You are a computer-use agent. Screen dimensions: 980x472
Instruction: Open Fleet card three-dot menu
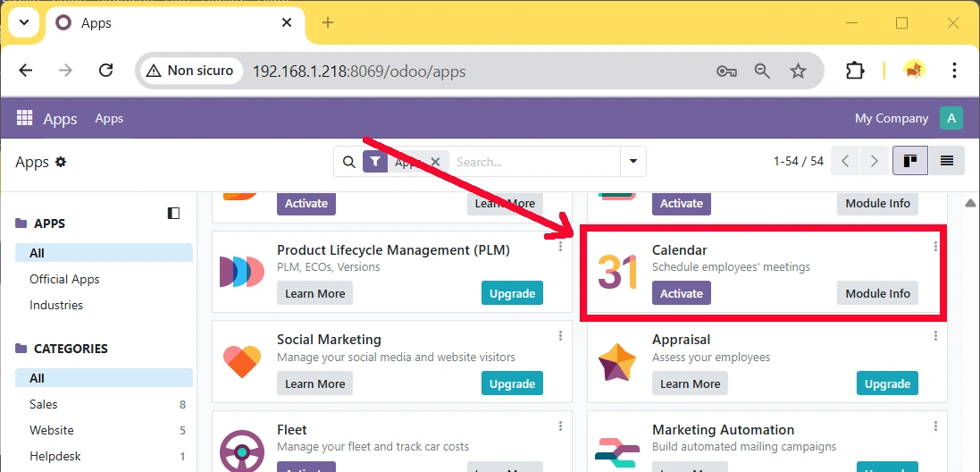tap(561, 426)
